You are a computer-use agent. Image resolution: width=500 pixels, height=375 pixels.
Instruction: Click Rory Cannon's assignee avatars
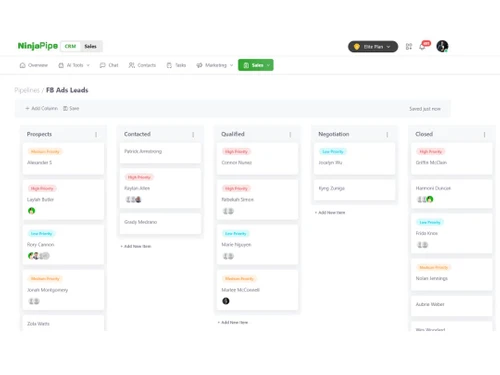(x=39, y=256)
